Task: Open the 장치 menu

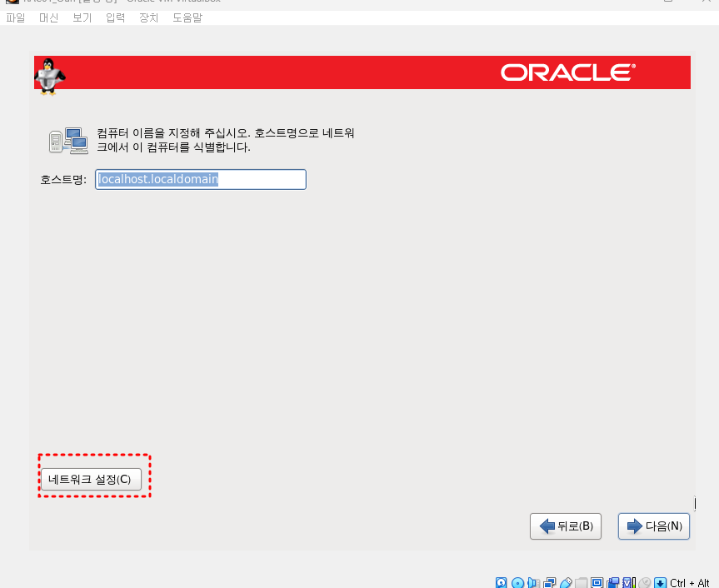Action: coord(148,17)
